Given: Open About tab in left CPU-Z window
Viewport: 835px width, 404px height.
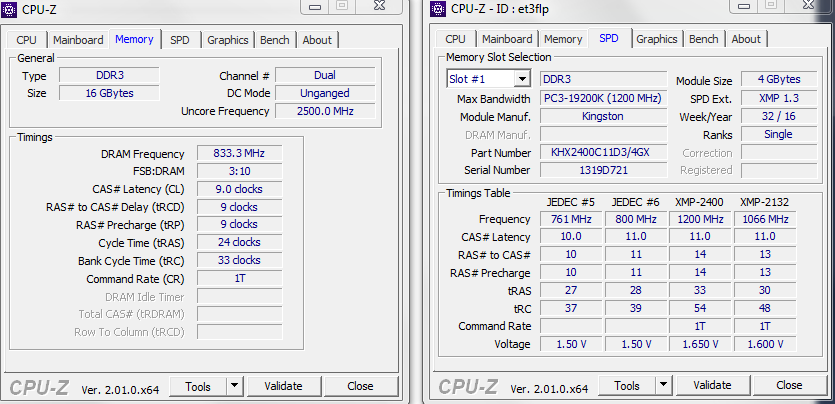Looking at the screenshot, I should 317,40.
